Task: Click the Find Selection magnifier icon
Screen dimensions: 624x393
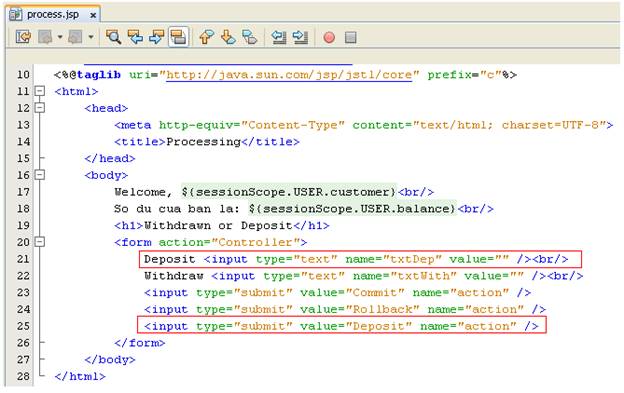Action: pyautogui.click(x=113, y=37)
